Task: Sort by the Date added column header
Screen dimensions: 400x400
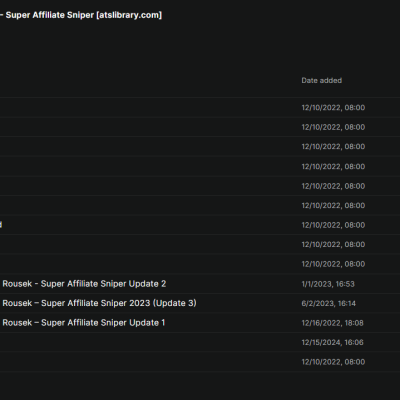Action: [x=321, y=80]
